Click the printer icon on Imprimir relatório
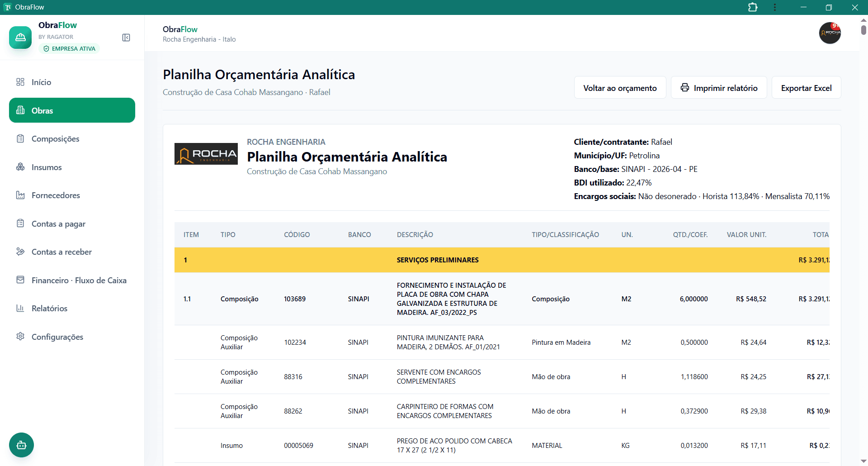 tap(685, 88)
